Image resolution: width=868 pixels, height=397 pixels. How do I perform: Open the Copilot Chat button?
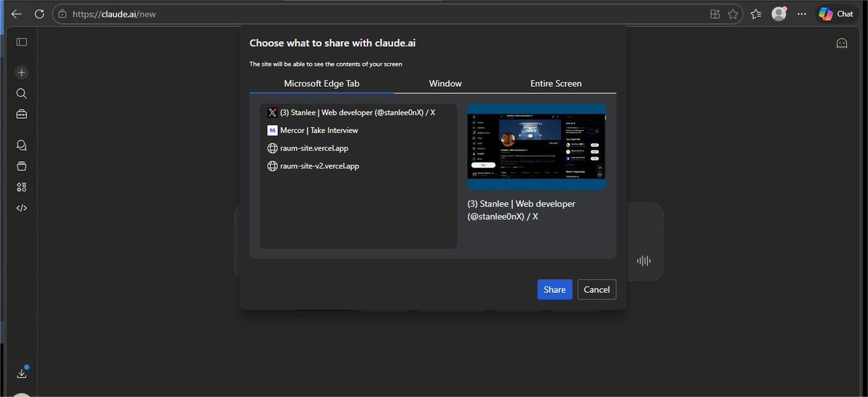[836, 14]
